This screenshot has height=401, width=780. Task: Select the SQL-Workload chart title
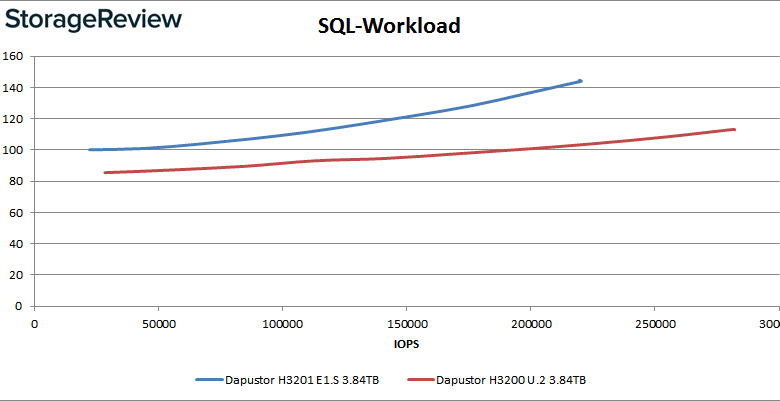[x=390, y=25]
